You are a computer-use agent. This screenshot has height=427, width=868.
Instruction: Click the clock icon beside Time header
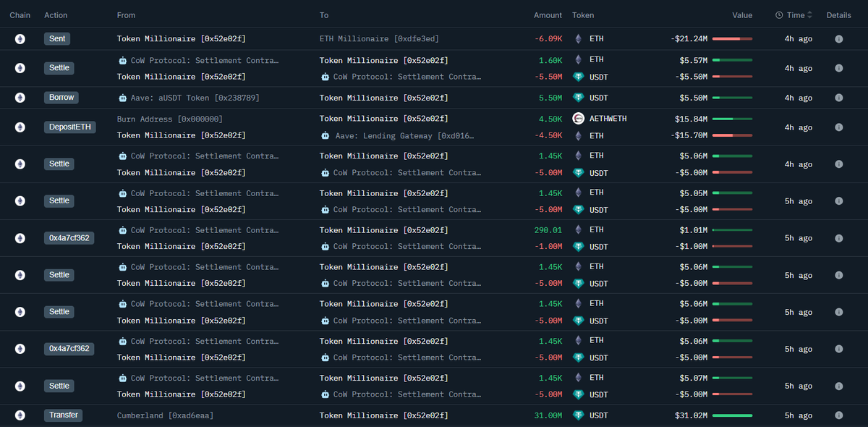coord(779,15)
